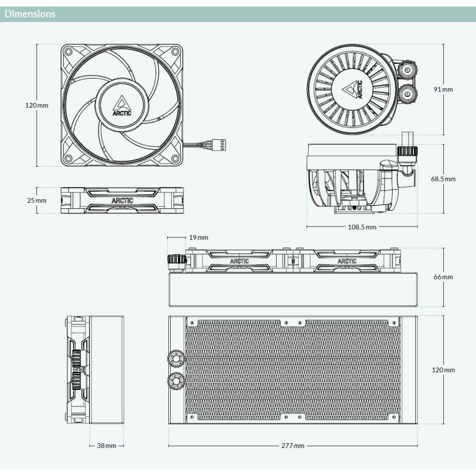Click the lower radiator port fitting
The height and width of the screenshot is (476, 476).
(176, 381)
